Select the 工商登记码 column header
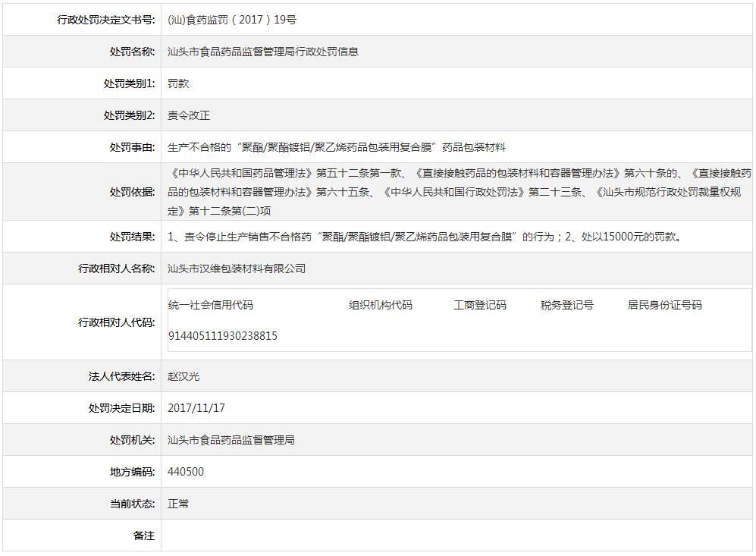This screenshot has width=756, height=556. (x=481, y=305)
